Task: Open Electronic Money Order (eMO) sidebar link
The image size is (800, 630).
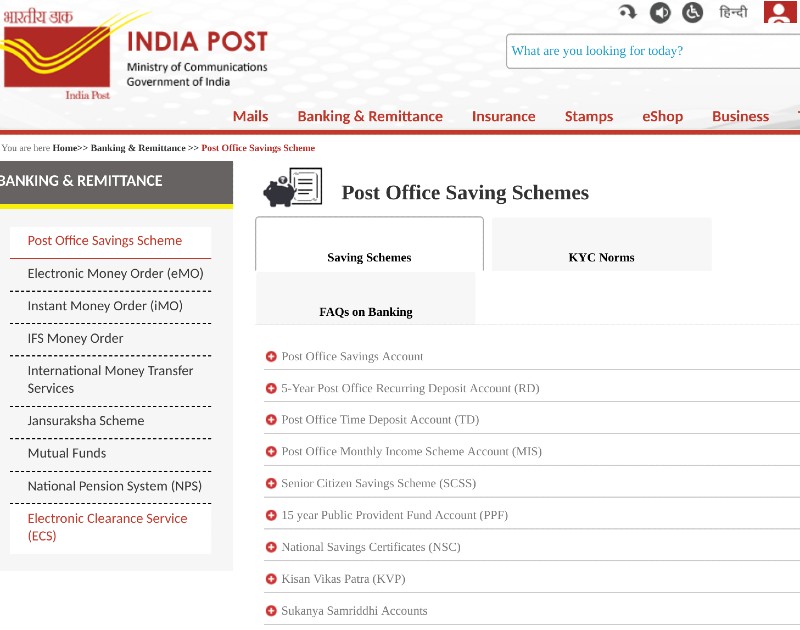Action: coord(115,273)
